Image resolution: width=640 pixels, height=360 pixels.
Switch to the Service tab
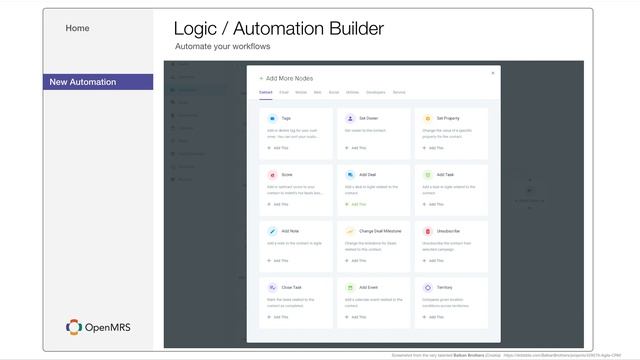pyautogui.click(x=399, y=92)
